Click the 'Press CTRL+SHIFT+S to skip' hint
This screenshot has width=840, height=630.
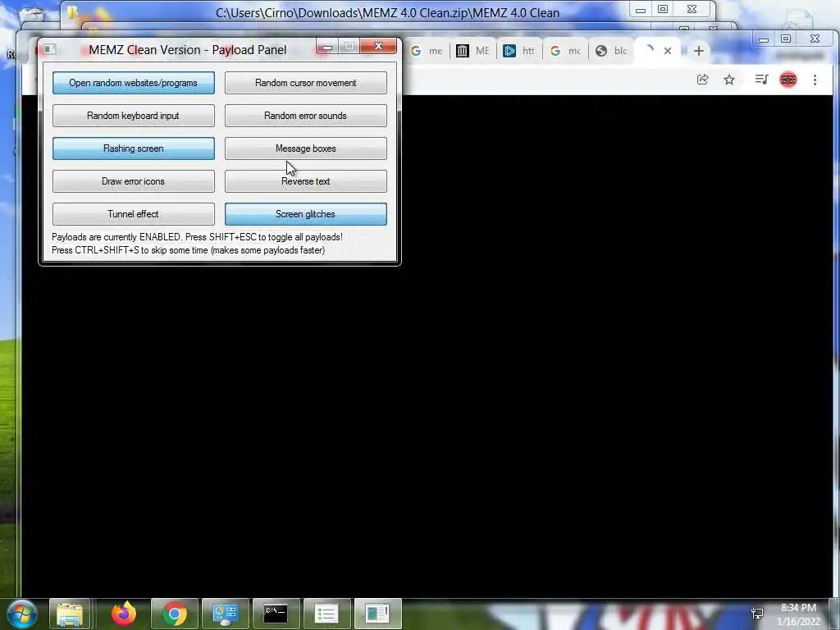(x=188, y=250)
